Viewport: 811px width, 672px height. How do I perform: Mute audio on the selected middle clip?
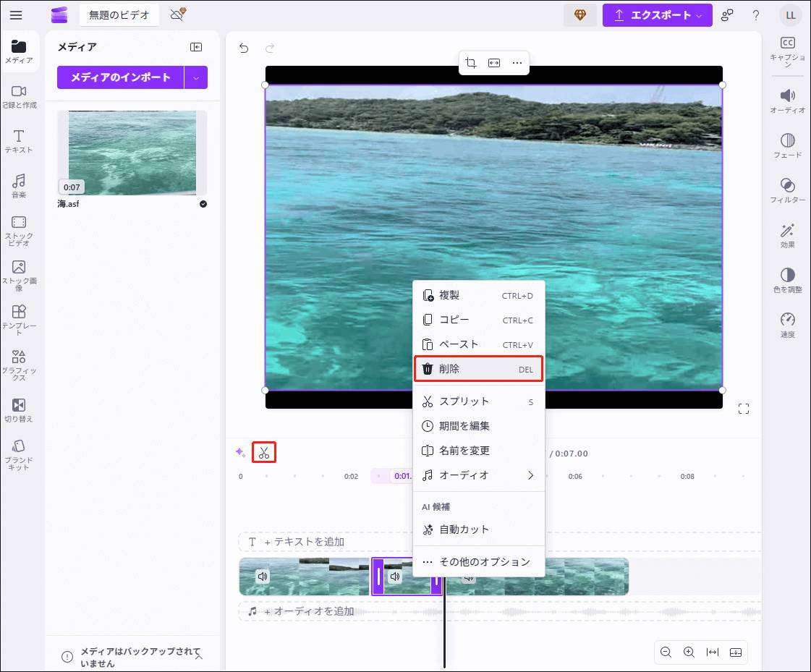[394, 577]
